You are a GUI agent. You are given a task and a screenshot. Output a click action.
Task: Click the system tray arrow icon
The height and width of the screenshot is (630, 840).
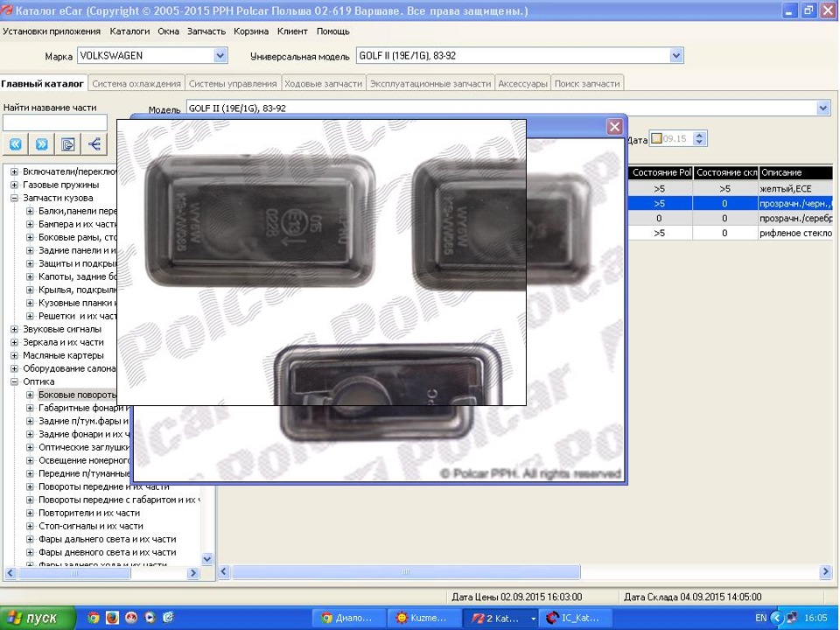tap(777, 618)
